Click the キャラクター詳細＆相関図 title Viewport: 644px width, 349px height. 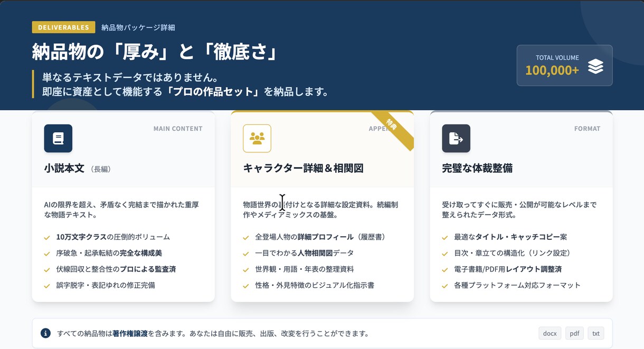(x=303, y=168)
